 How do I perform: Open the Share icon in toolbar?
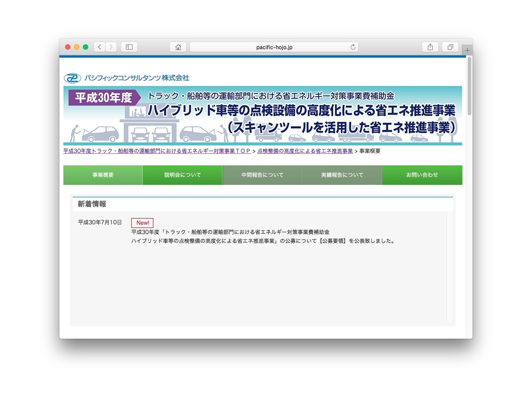click(x=430, y=47)
